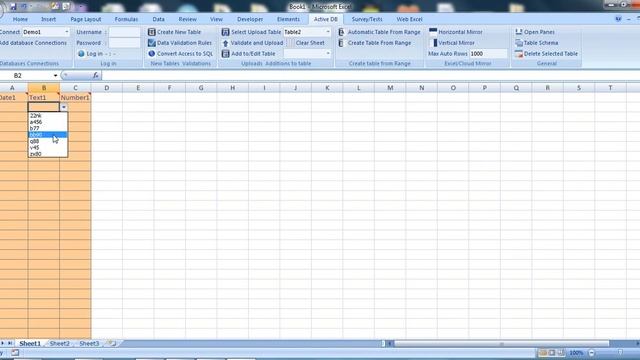
Task: Click the Number1 header cell C1
Action: [x=75, y=98]
